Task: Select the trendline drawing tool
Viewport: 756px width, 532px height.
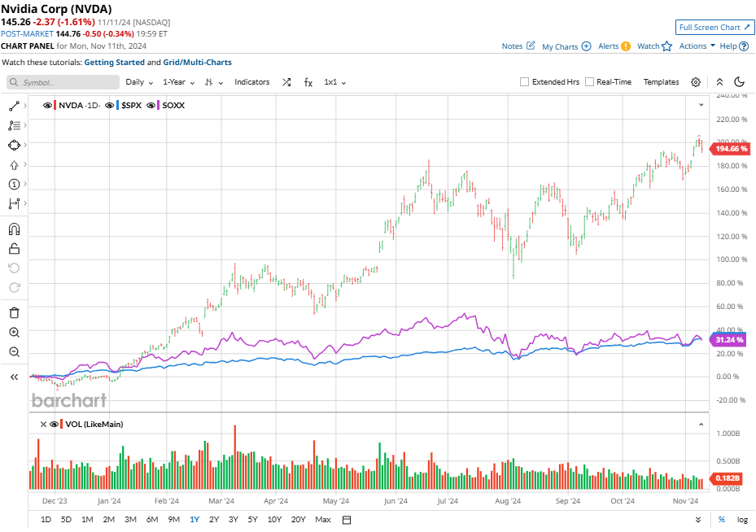Action: coord(15,106)
